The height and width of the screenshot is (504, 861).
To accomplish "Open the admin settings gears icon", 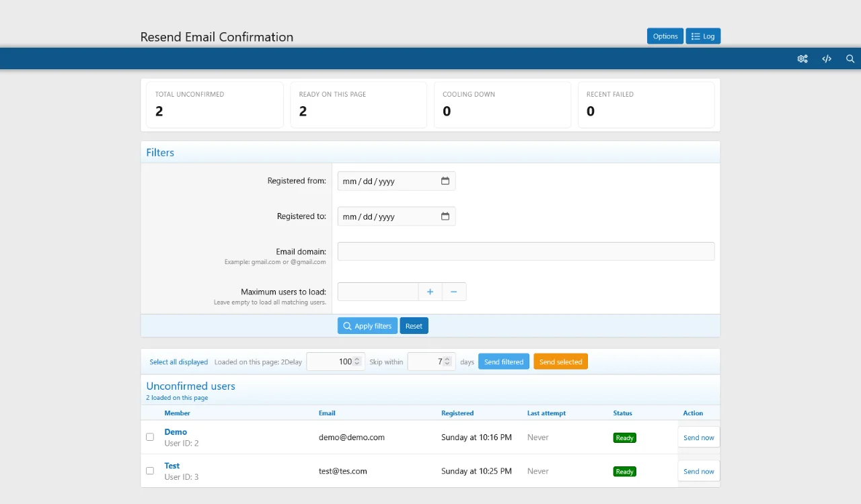I will (802, 59).
